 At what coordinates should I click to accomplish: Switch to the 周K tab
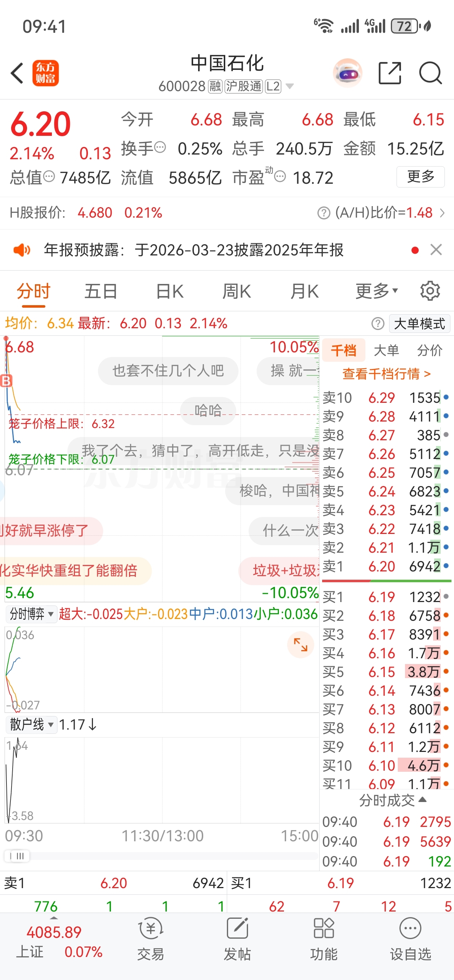(236, 291)
